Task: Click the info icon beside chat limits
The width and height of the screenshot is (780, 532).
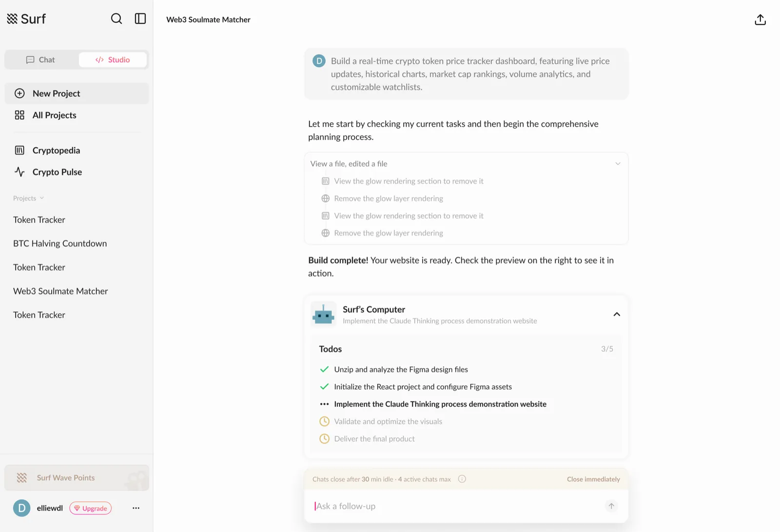Action: point(462,479)
